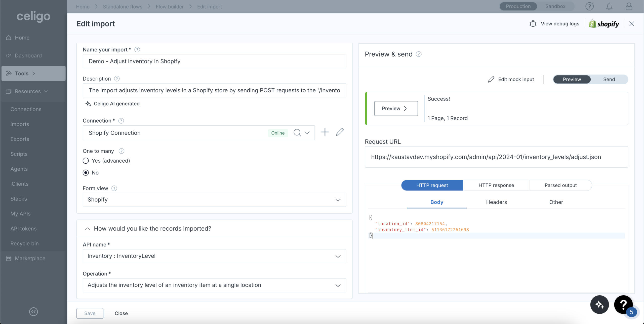Go to Flow builder breadcrumb

(170, 7)
